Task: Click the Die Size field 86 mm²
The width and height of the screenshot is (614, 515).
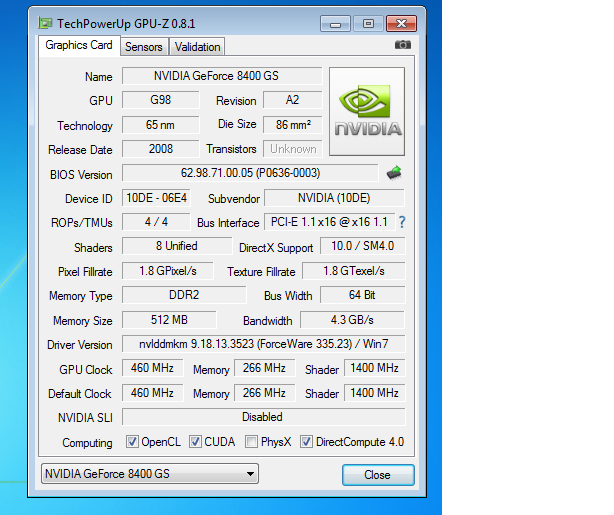Action: pos(293,125)
